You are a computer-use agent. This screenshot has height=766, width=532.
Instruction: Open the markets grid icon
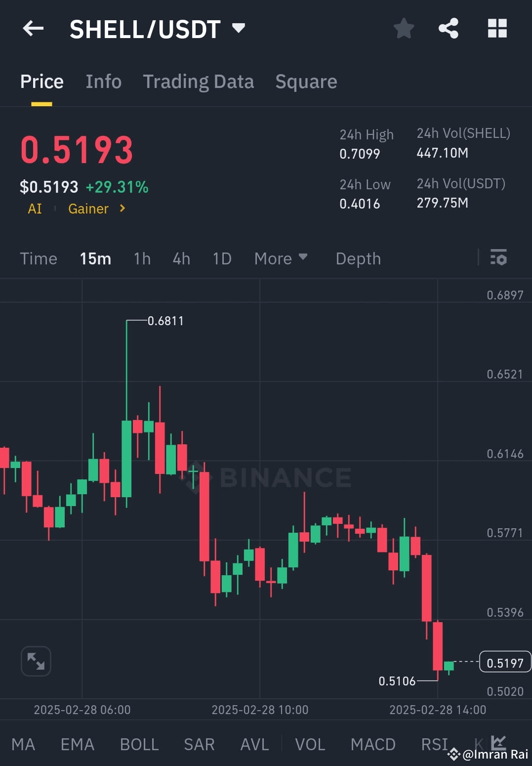point(497,28)
